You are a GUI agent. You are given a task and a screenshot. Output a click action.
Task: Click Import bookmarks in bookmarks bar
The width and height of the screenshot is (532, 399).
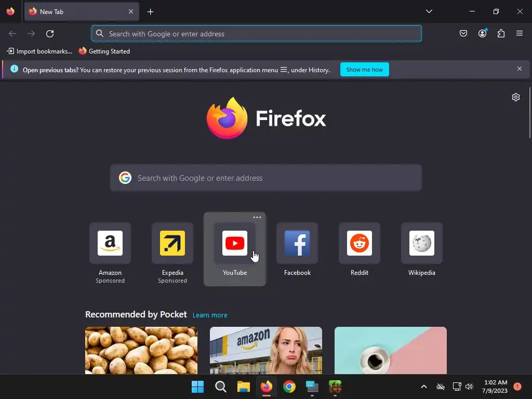(x=39, y=51)
